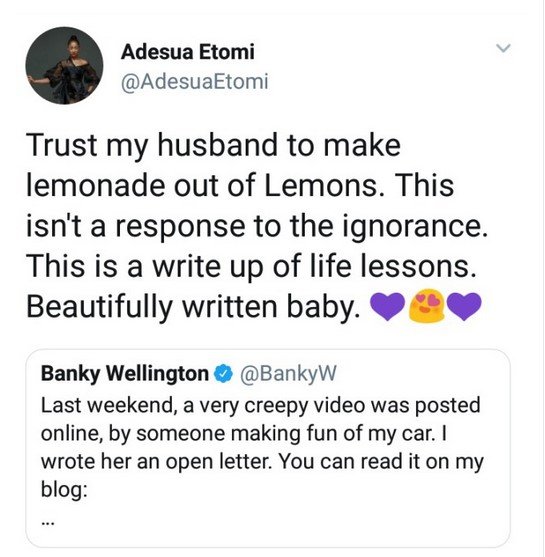Open the @BankyW handle
This screenshot has width=545, height=557.
tap(288, 374)
